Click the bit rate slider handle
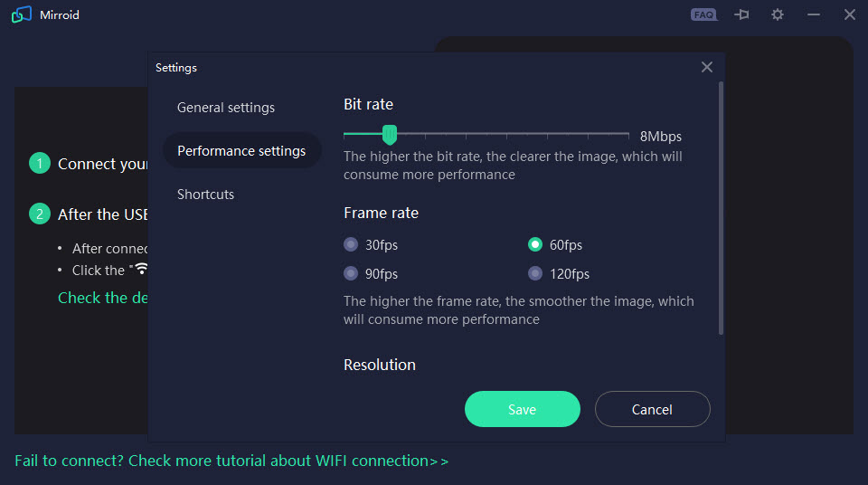Screen dimensions: 868x485 coord(390,135)
